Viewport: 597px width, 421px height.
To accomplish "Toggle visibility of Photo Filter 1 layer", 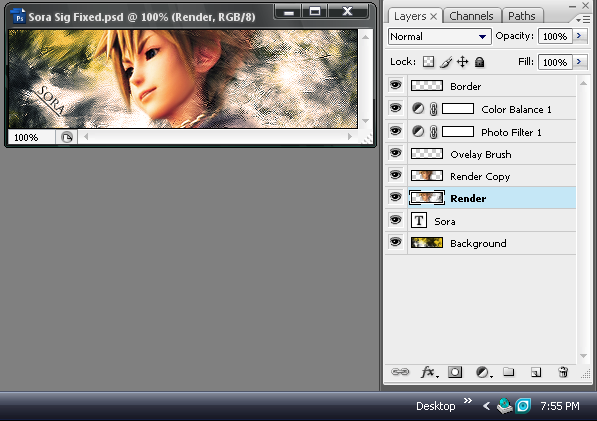I will pos(396,131).
